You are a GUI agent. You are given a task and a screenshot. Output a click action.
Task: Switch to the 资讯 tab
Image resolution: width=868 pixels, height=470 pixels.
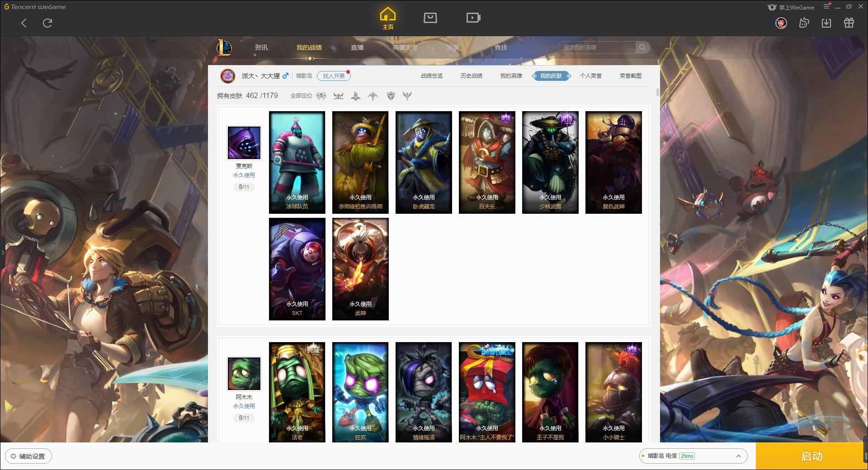pyautogui.click(x=261, y=47)
